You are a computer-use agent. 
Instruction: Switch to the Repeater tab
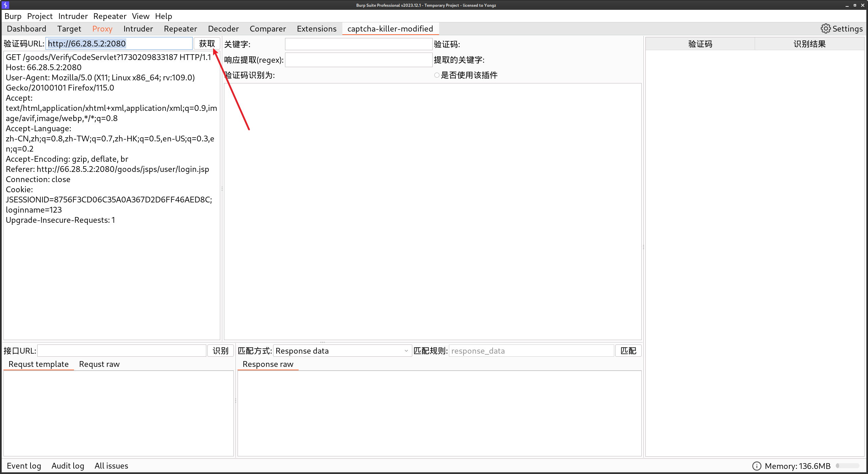pyautogui.click(x=180, y=29)
